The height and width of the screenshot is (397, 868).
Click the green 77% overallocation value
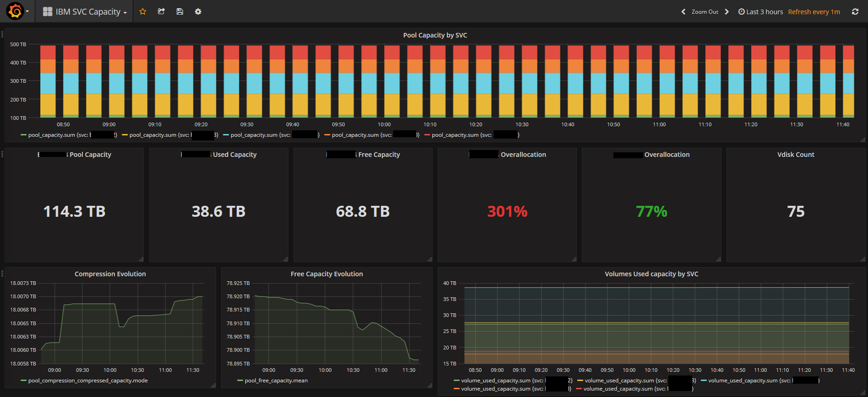coord(651,211)
